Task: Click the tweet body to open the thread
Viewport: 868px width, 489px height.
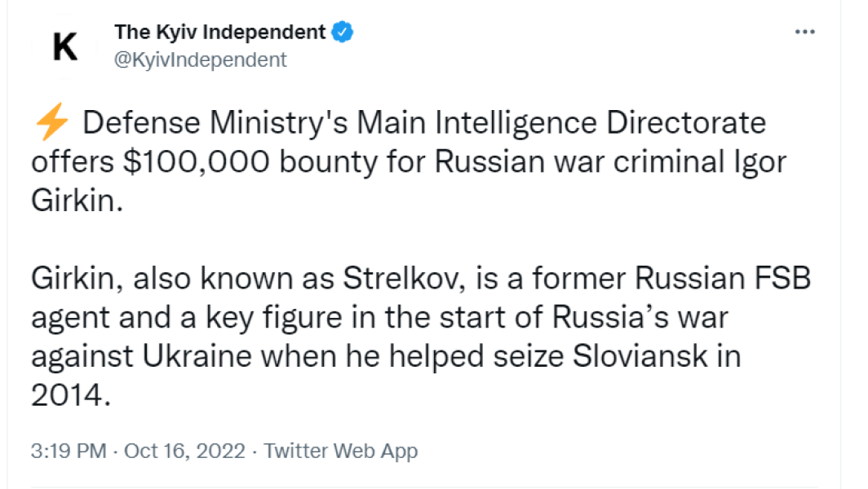Action: 408,244
